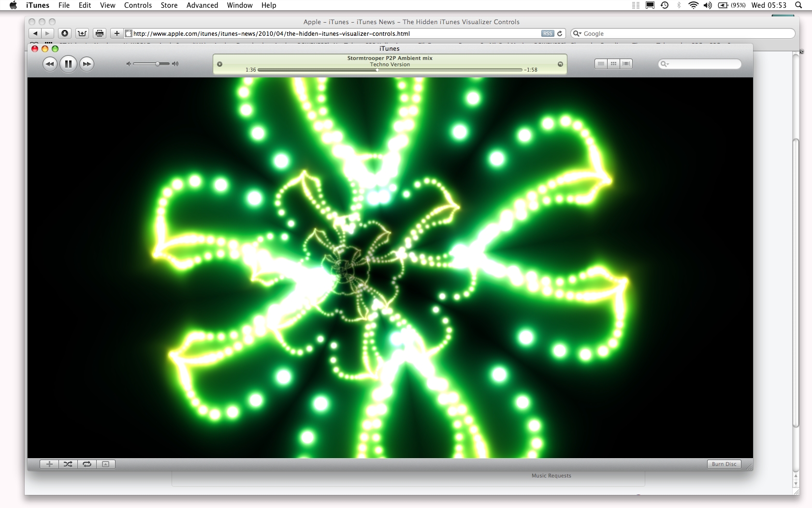Click the left arrow button in iTunes display
This screenshot has height=508, width=812.
point(219,64)
